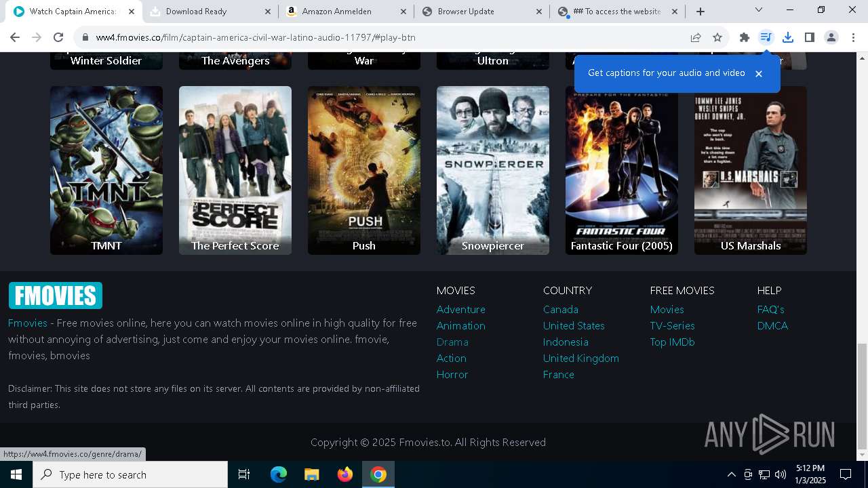
Task: Click the FMOVIES logo in footer
Action: (x=55, y=296)
